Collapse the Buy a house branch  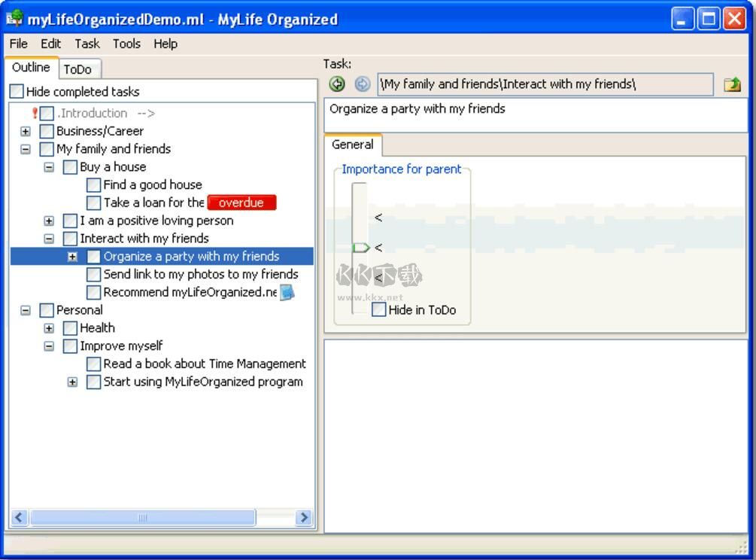point(49,166)
